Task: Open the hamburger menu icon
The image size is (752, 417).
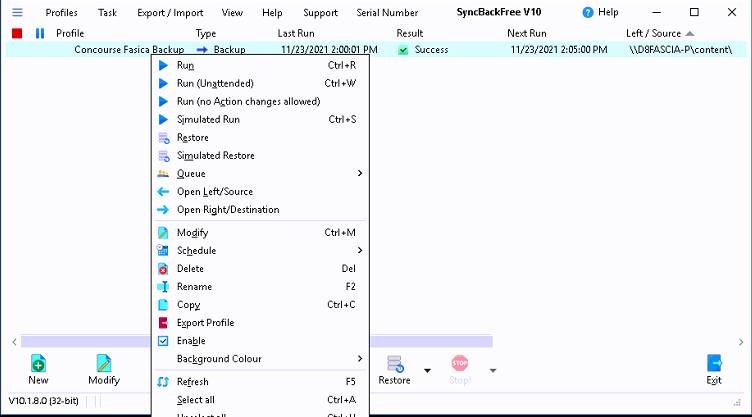Action: (17, 12)
